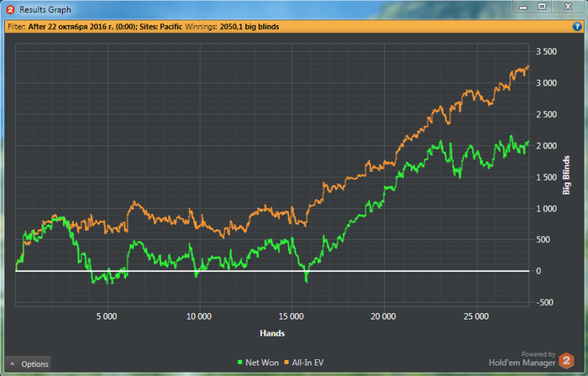The width and height of the screenshot is (588, 376).
Task: Click the blue help question mark icon
Action: [x=577, y=27]
